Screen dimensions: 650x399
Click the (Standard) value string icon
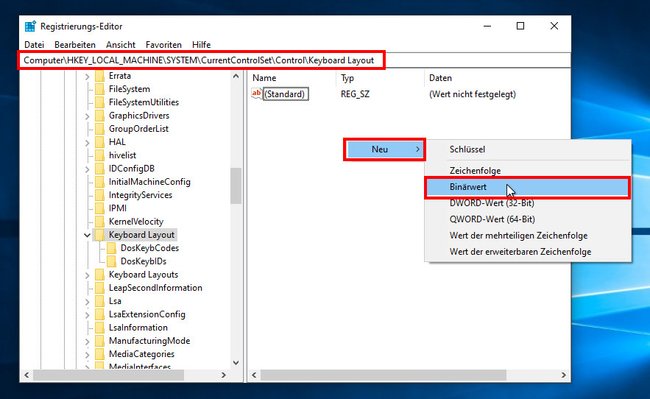pyautogui.click(x=257, y=94)
